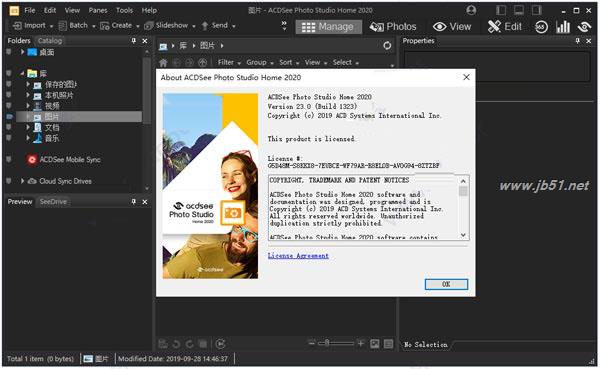Screen dimensions: 600x369
Task: Toggle Easy-Select marker beside 保存的图片
Action: point(8,84)
